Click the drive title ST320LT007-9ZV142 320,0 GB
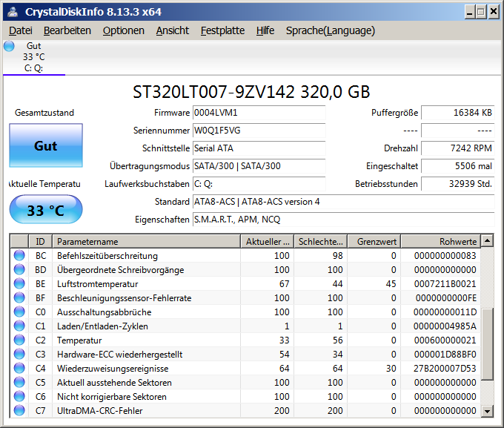The height and width of the screenshot is (428, 504). pyautogui.click(x=251, y=92)
